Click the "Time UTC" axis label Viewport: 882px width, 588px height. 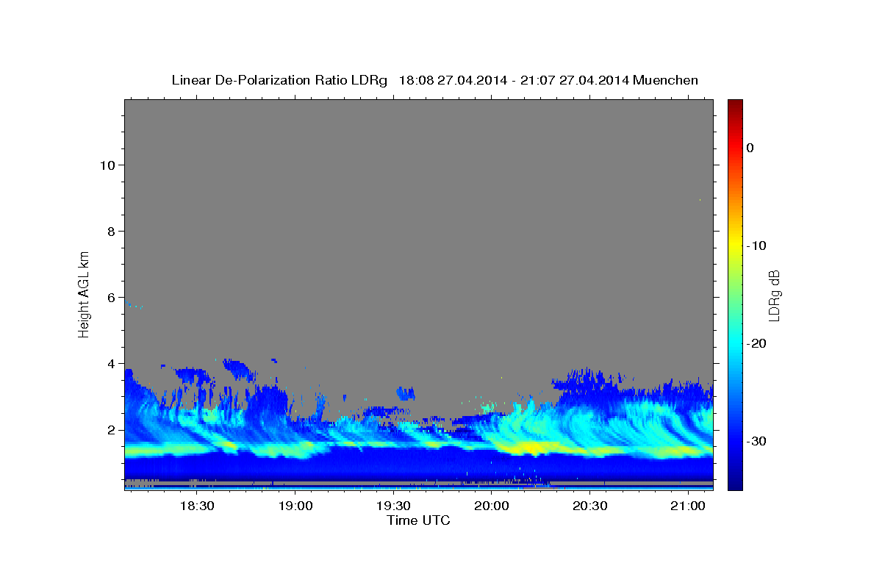click(x=418, y=520)
